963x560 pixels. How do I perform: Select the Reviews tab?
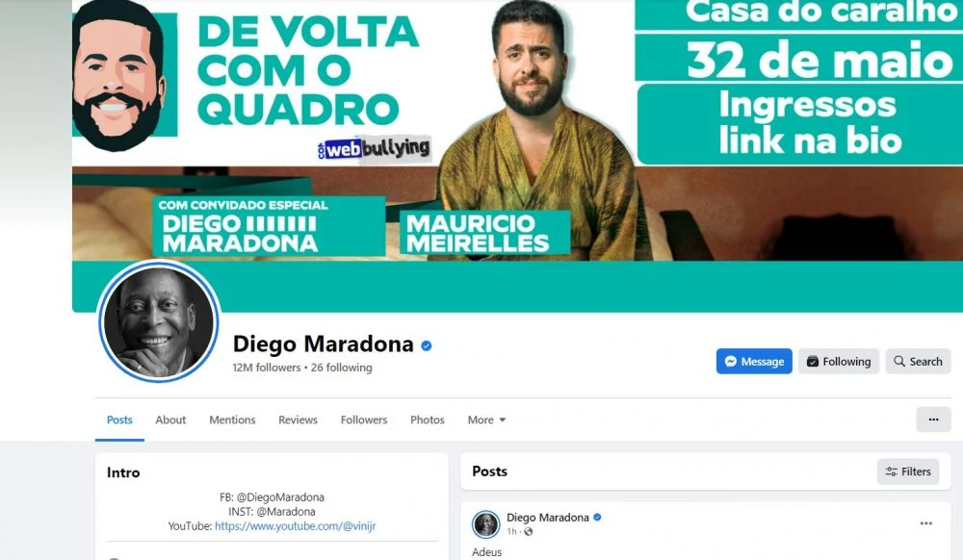tap(298, 420)
